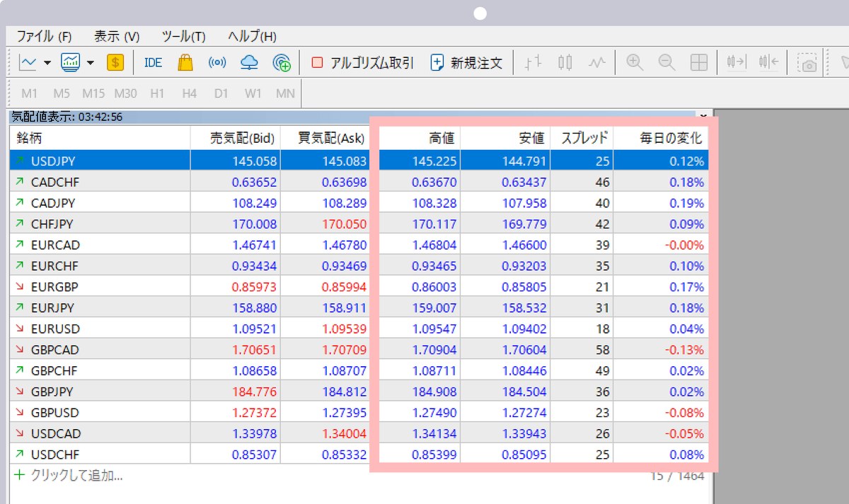Select USDCHF symbol row
Image resolution: width=849 pixels, height=504 pixels.
(x=359, y=455)
